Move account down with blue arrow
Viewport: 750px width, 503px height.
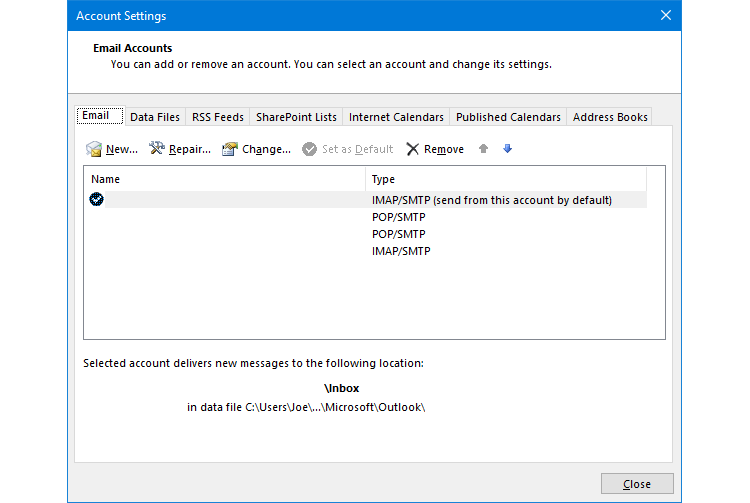(x=507, y=149)
